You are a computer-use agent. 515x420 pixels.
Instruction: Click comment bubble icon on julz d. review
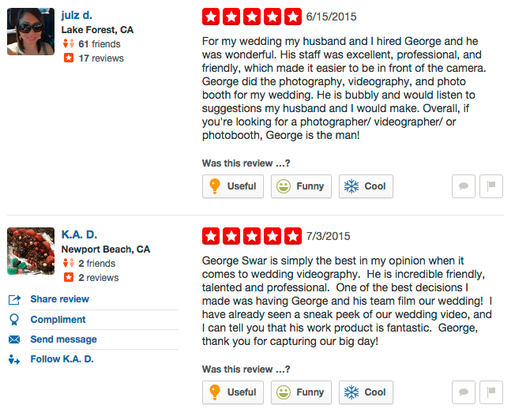(464, 186)
